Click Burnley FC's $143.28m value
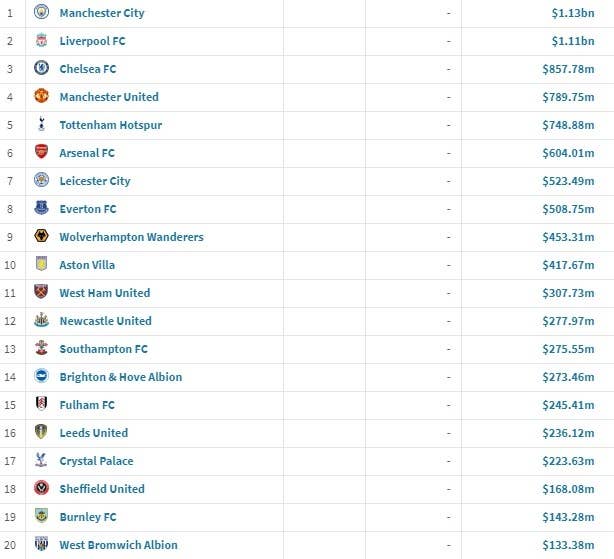Viewport: 614px width, 559px height. [568, 517]
